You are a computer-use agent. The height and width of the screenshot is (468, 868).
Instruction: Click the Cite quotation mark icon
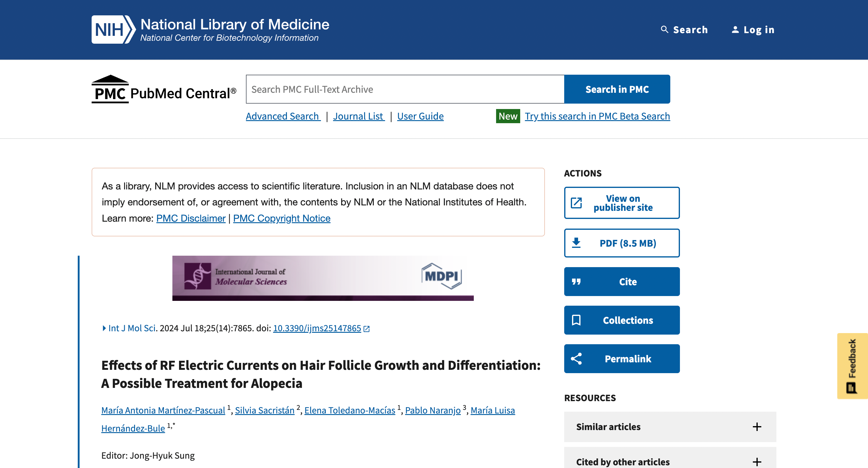(x=576, y=282)
